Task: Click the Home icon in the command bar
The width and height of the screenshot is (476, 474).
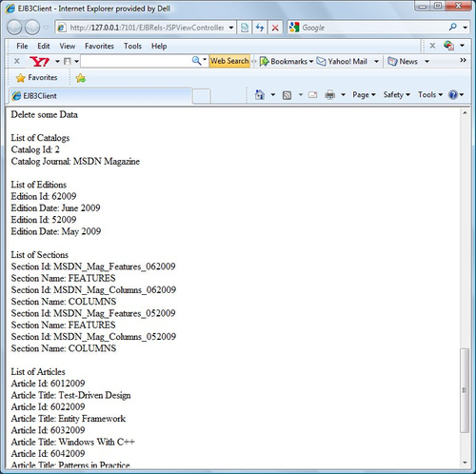Action: tap(260, 94)
